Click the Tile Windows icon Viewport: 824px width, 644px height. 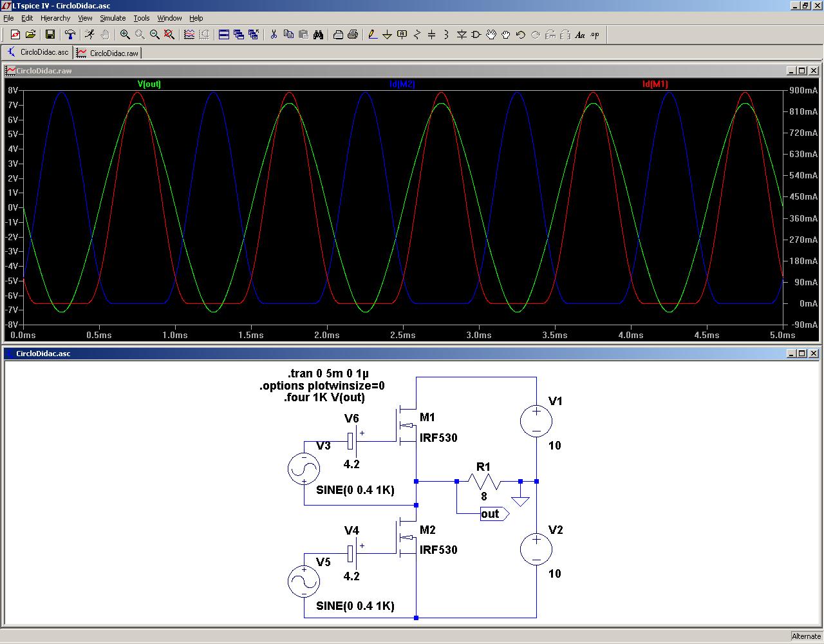[224, 35]
